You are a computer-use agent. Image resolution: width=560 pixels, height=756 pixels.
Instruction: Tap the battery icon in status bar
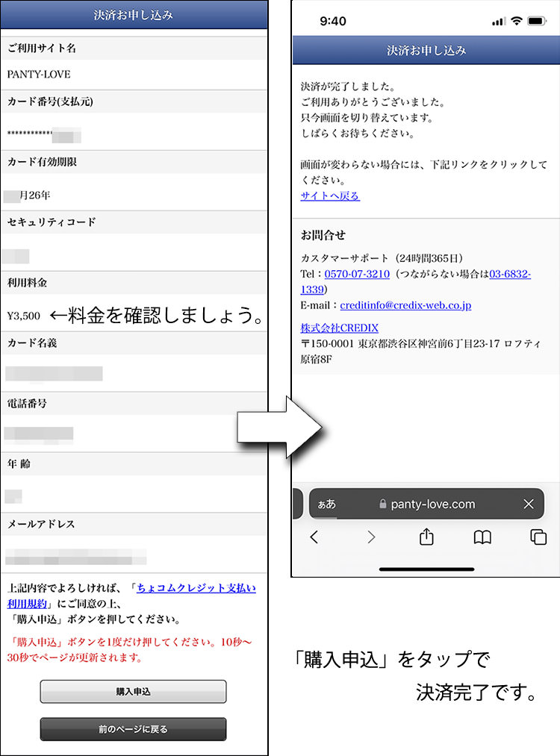click(x=536, y=21)
